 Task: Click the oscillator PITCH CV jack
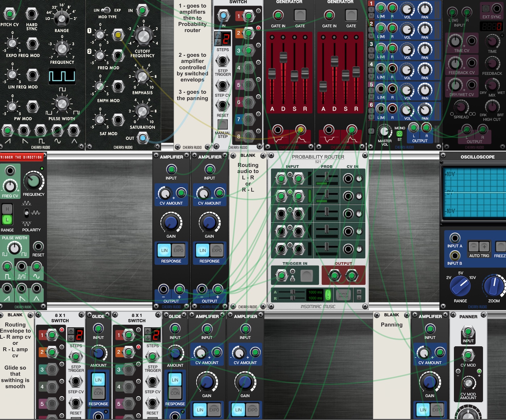tap(9, 14)
